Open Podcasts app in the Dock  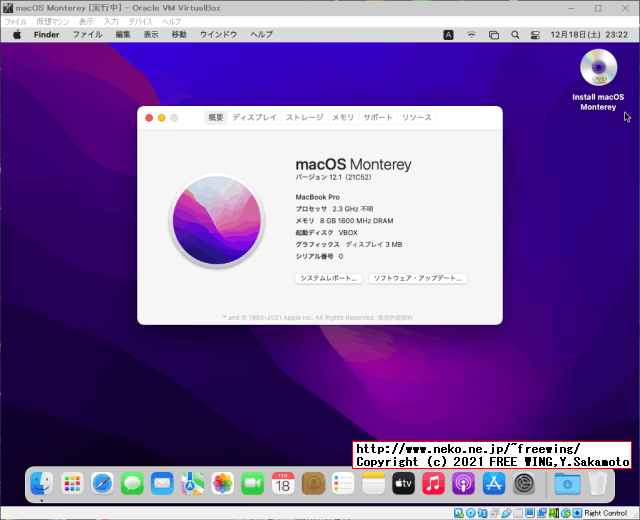(464, 484)
